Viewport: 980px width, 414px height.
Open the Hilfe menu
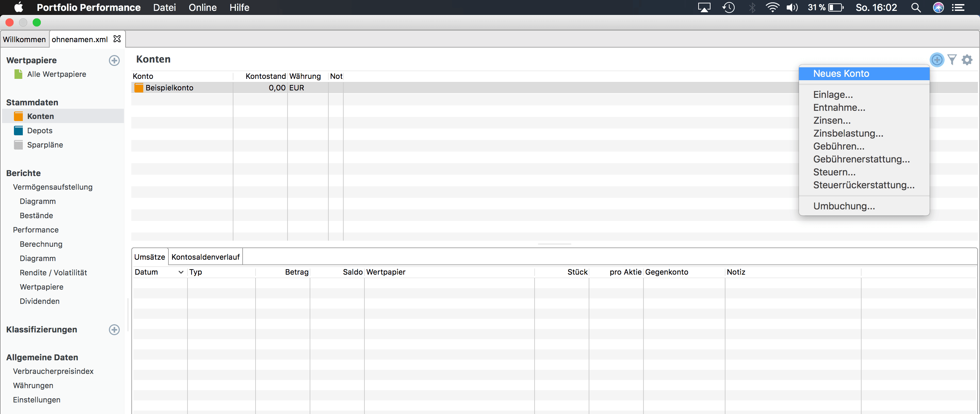click(x=239, y=7)
